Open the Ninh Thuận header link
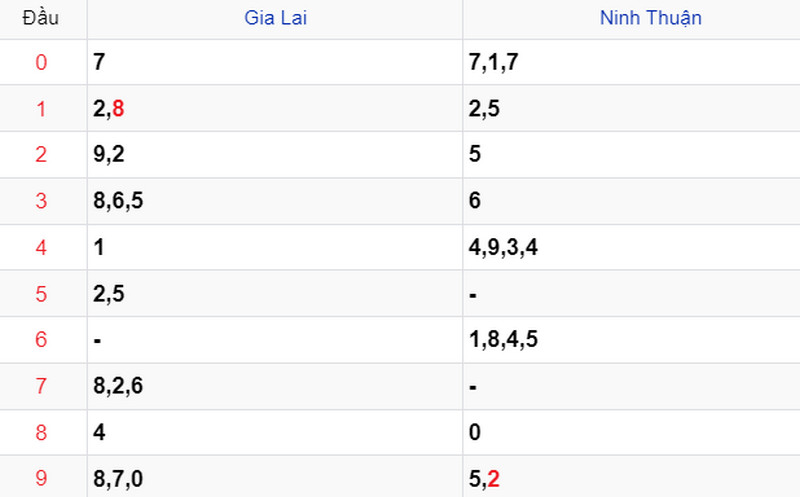This screenshot has width=800, height=497. tap(651, 18)
